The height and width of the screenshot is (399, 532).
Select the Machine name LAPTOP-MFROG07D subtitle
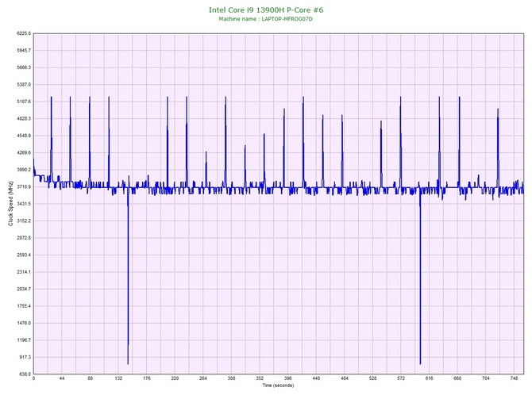coord(266,19)
